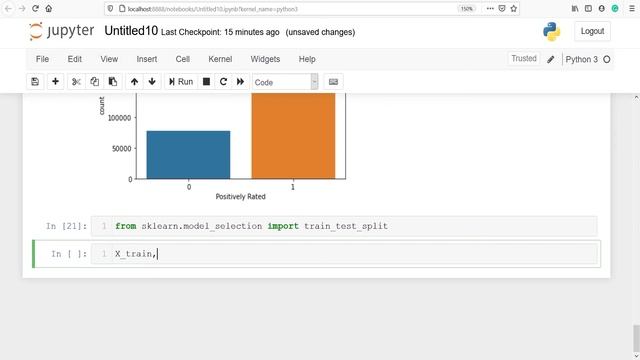Open the page actions three-dot menu
This screenshot has width=640, height=360.
coord(490,9)
